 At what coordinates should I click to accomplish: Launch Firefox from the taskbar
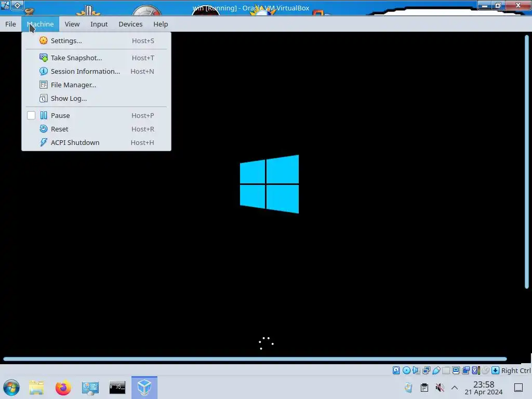(x=63, y=388)
